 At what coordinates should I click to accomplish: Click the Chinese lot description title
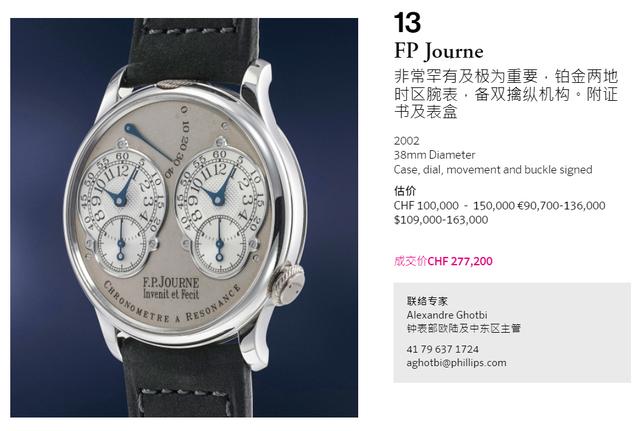pyautogui.click(x=506, y=94)
